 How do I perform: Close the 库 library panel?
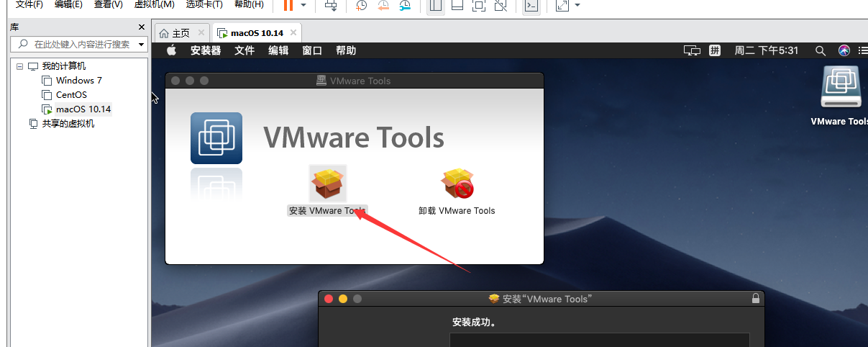tap(142, 27)
